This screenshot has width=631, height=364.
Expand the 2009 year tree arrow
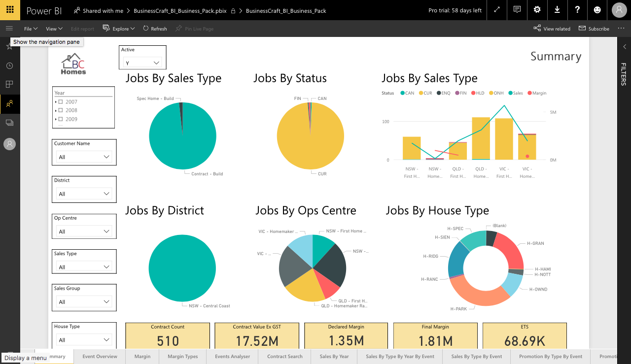[56, 119]
